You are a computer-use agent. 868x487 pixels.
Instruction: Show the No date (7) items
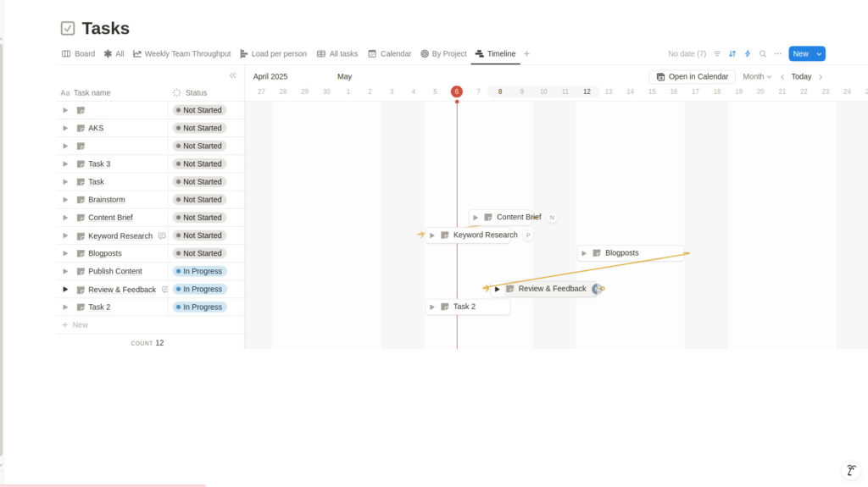tap(687, 53)
